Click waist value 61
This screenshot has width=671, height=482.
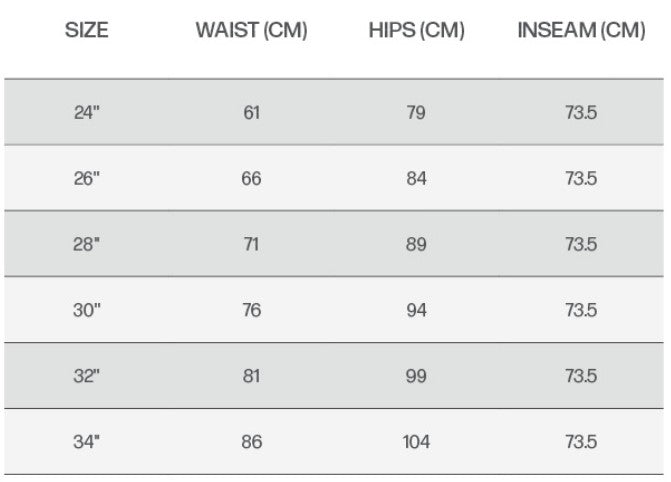pyautogui.click(x=252, y=113)
